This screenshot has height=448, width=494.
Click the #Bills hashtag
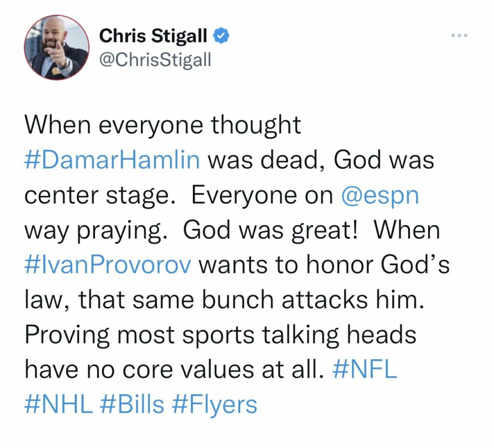(131, 405)
